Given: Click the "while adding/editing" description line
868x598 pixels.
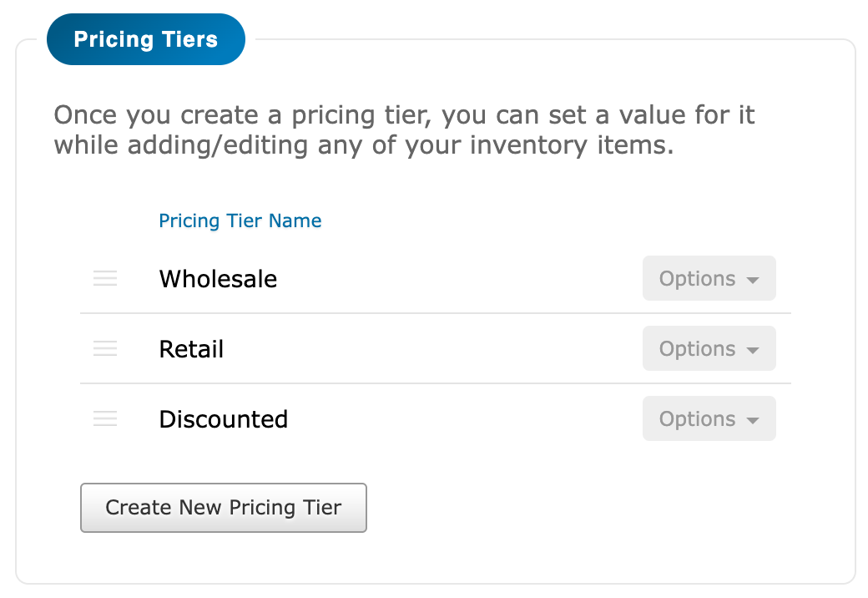Looking at the screenshot, I should click(x=363, y=145).
